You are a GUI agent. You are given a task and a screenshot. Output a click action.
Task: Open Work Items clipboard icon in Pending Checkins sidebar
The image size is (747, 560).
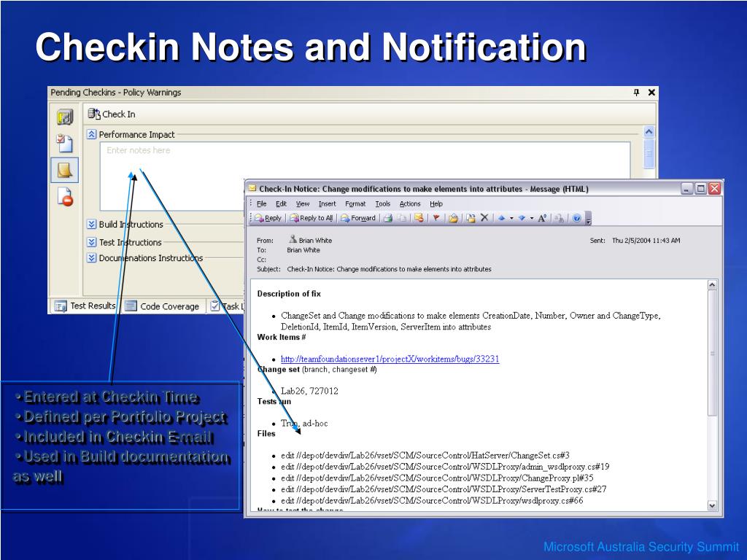(65, 143)
